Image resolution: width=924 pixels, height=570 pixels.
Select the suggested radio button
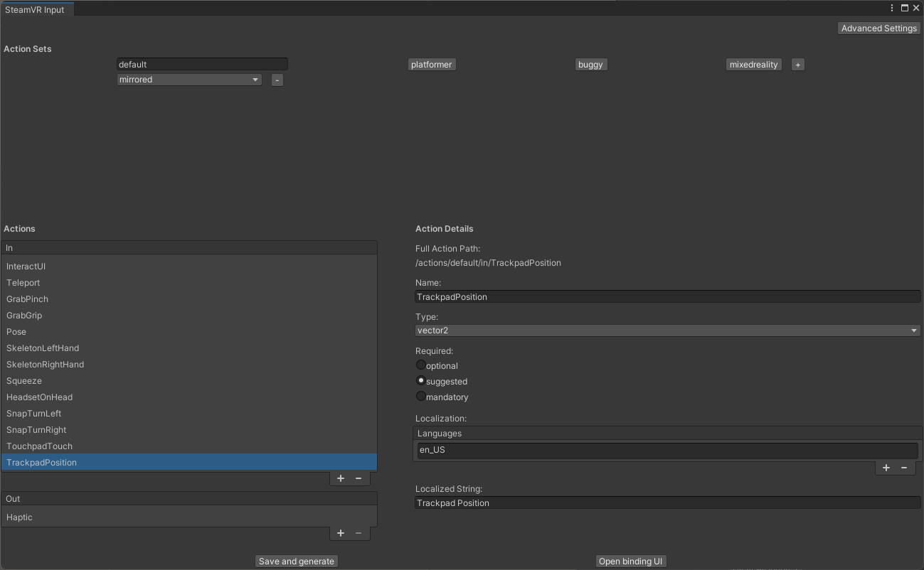[421, 381]
